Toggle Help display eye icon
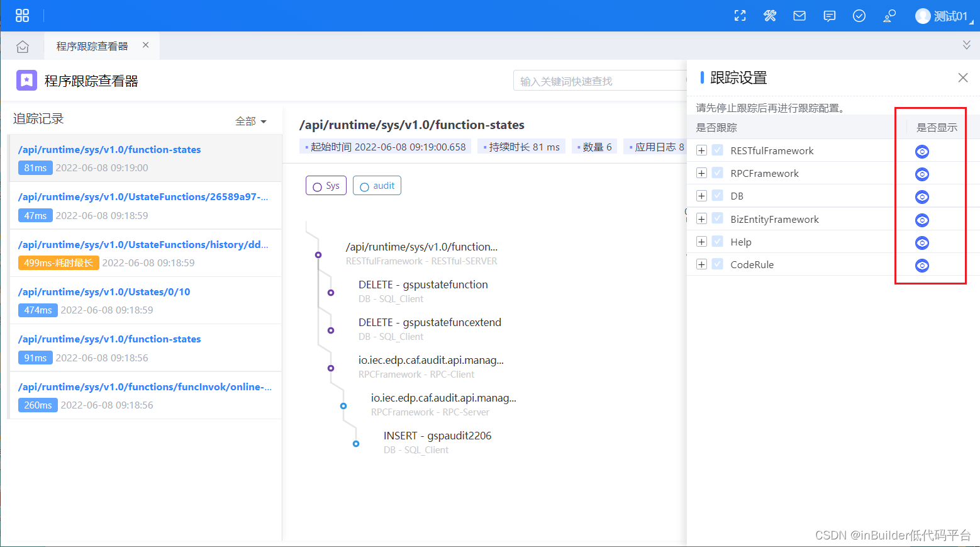Viewport: 980px width, 547px height. click(922, 243)
